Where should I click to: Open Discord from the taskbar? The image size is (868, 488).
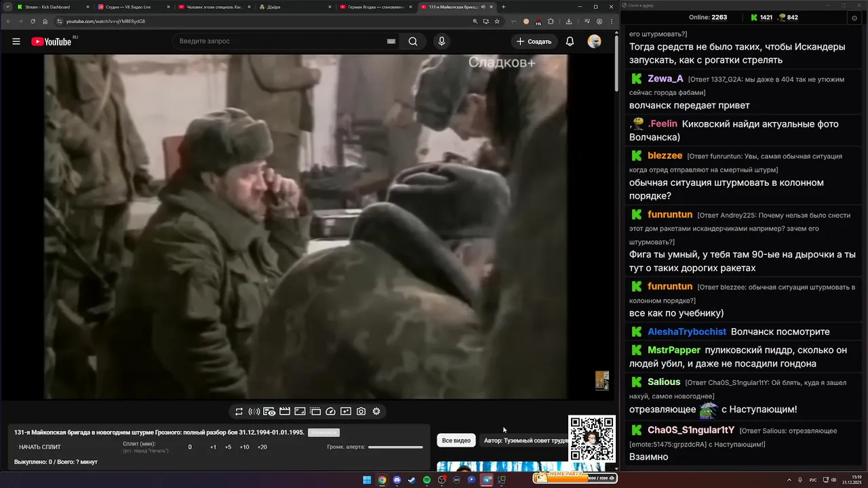coord(397,480)
